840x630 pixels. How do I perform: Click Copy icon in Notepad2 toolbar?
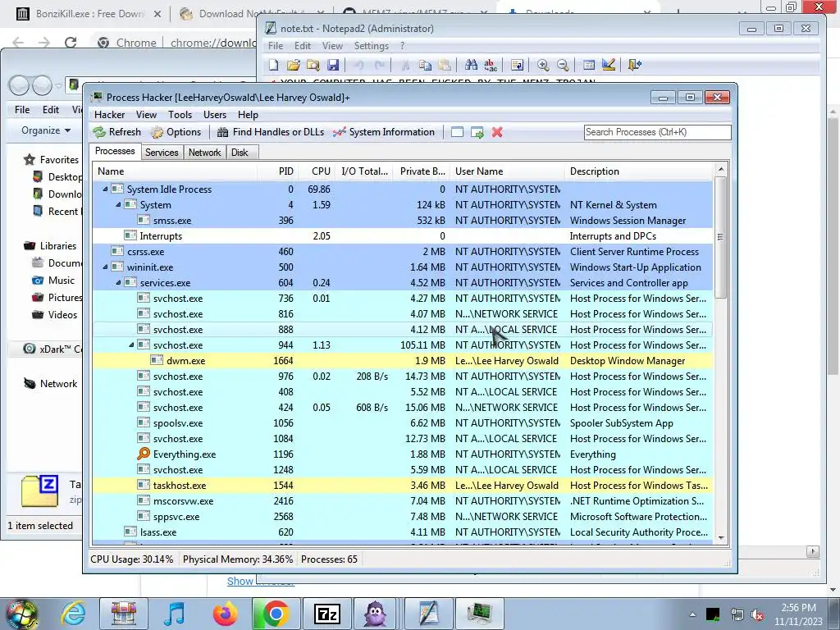(425, 65)
